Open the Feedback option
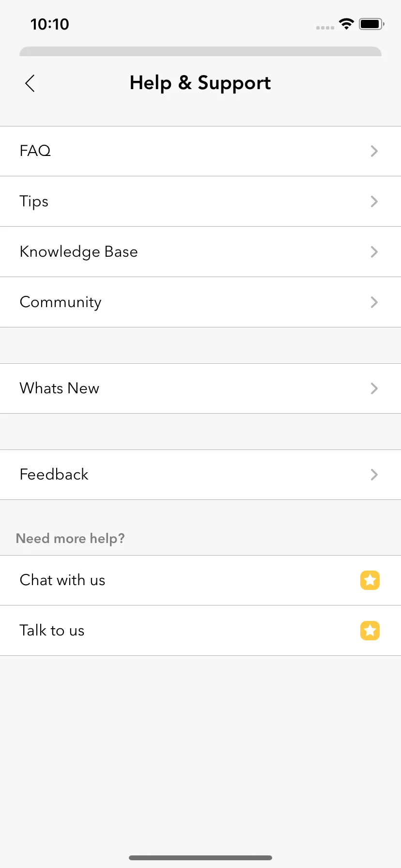This screenshot has width=401, height=868. [200, 475]
